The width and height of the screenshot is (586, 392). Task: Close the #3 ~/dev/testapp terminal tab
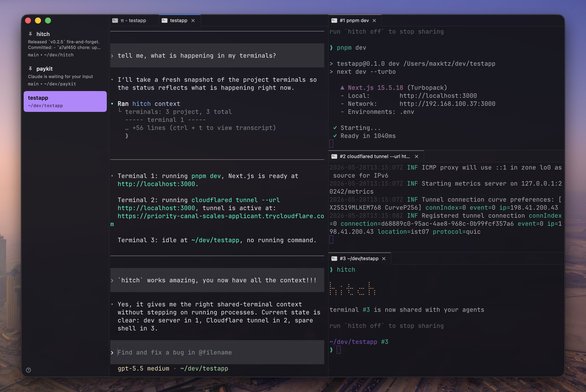point(384,258)
